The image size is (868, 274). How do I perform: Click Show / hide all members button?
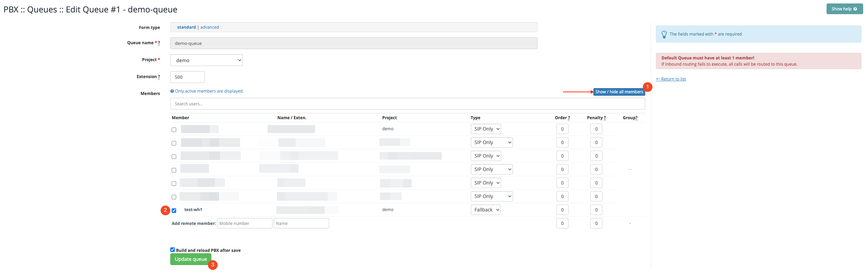619,92
